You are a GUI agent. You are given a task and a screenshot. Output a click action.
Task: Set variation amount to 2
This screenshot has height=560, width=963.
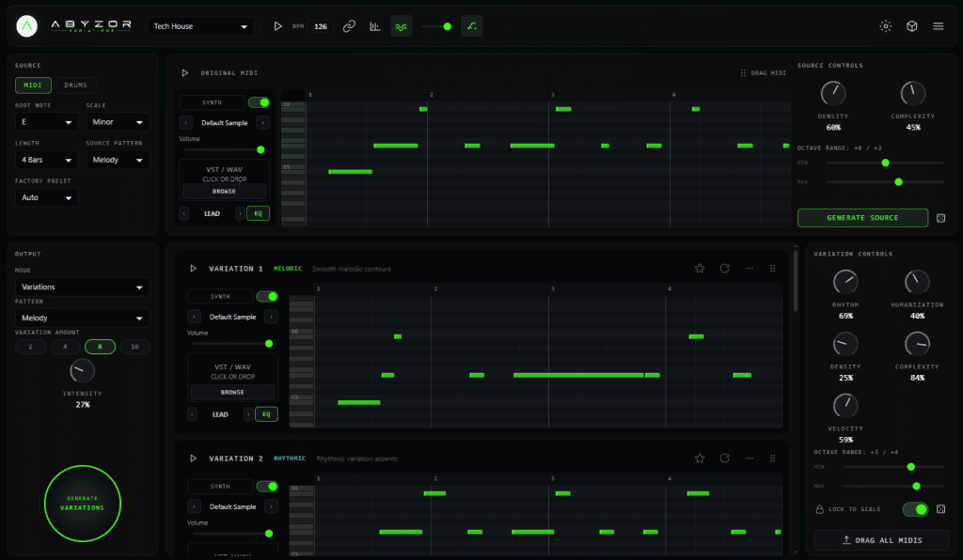coord(30,347)
